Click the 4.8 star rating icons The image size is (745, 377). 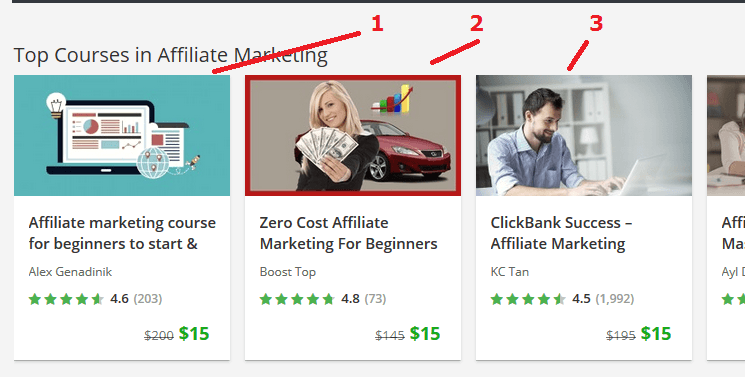[x=297, y=299]
